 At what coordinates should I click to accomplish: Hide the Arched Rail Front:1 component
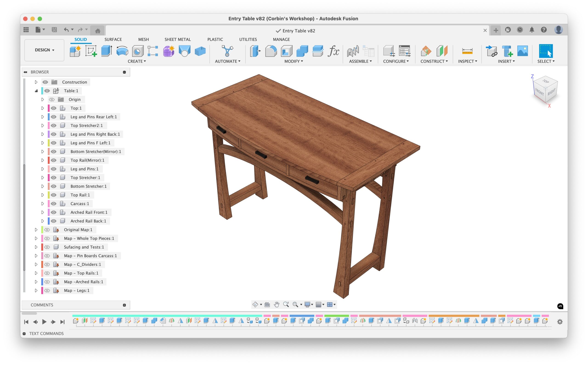point(54,212)
